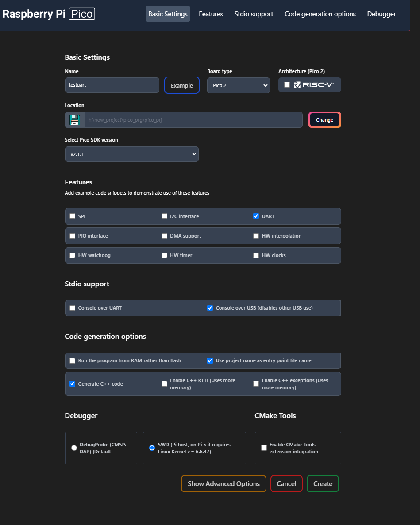Click the Select Pico SDK version label

pos(92,140)
